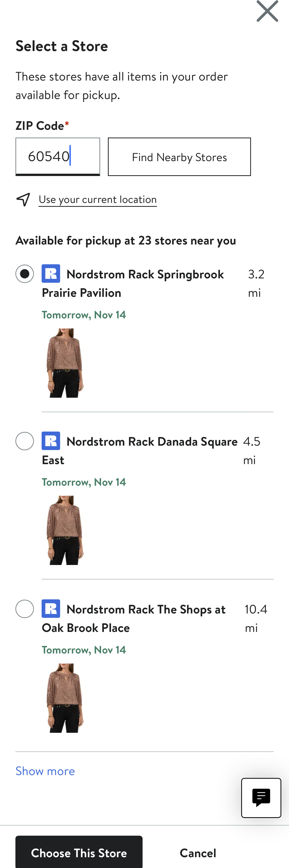Viewport: 289px width, 868px height.
Task: Open the chat support bubble
Action: [261, 798]
